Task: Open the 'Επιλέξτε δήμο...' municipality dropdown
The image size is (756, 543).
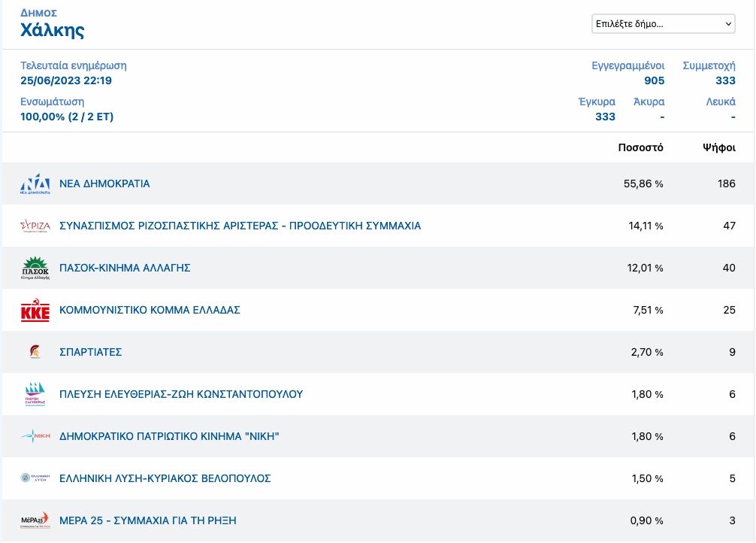Action: [x=664, y=23]
